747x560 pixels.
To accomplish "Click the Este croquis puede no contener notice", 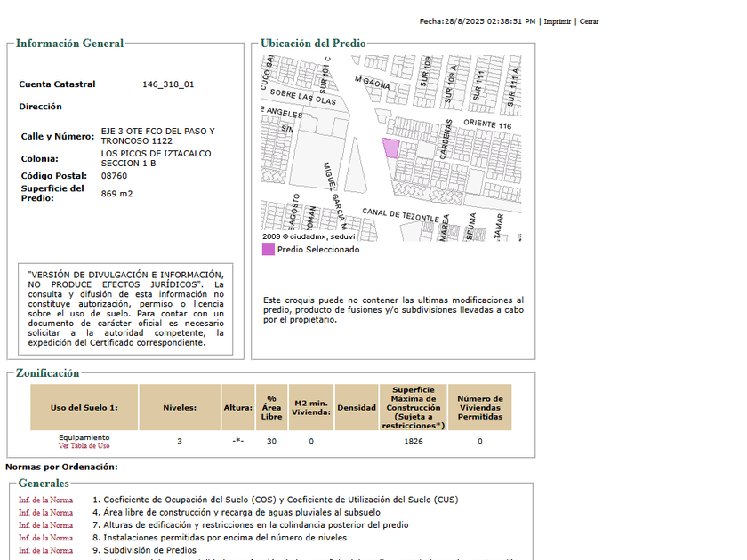I will click(393, 310).
